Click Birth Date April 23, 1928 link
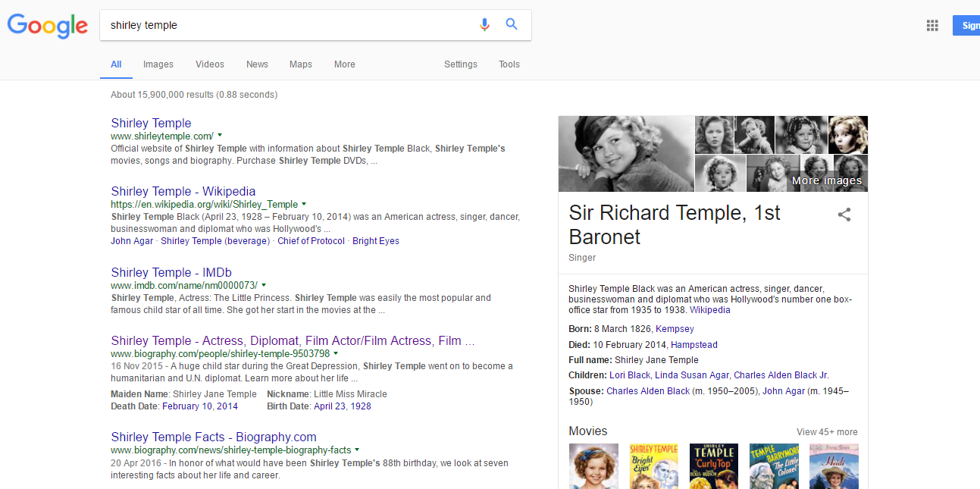980x489 pixels. [343, 406]
